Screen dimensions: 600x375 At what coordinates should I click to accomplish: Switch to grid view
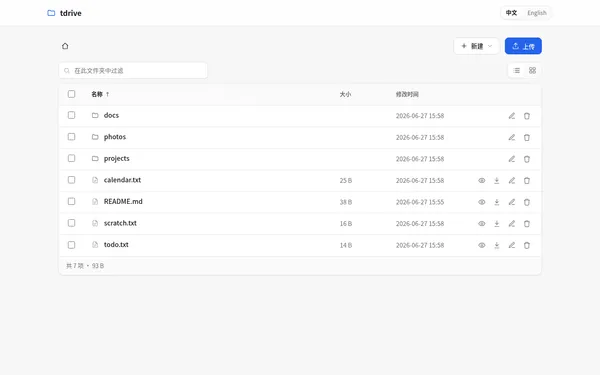pyautogui.click(x=532, y=70)
